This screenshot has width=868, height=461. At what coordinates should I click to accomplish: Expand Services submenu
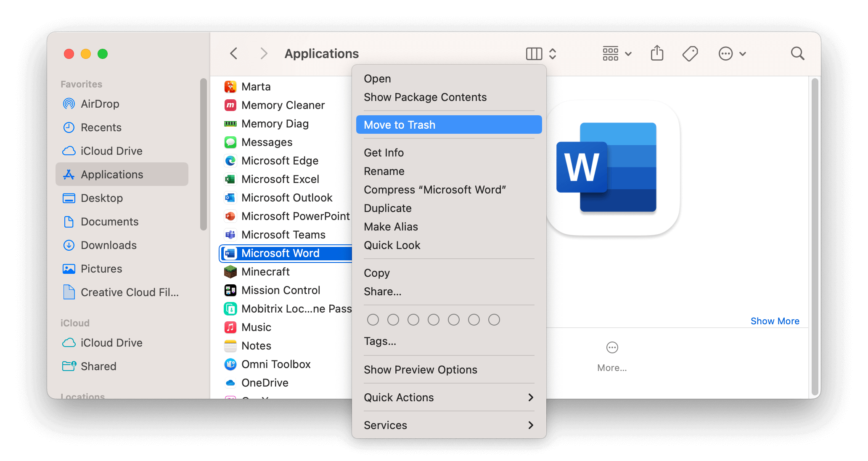pos(449,425)
